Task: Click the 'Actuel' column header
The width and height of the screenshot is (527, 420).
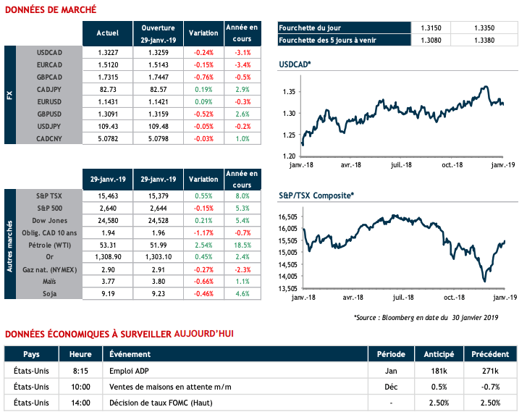Action: click(107, 33)
